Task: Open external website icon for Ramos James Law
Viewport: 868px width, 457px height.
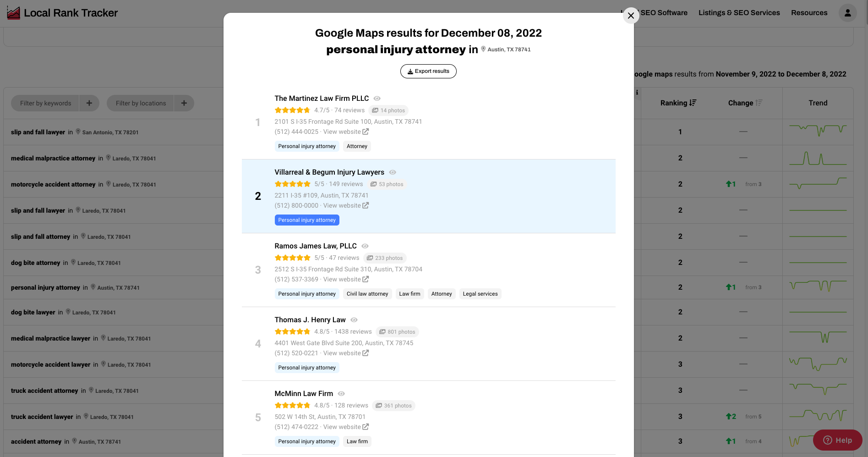Action: [366, 279]
